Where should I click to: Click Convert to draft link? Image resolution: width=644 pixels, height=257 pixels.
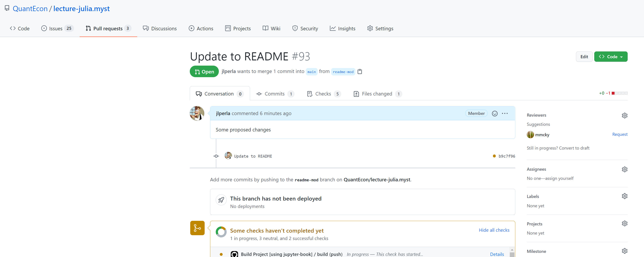tap(574, 148)
